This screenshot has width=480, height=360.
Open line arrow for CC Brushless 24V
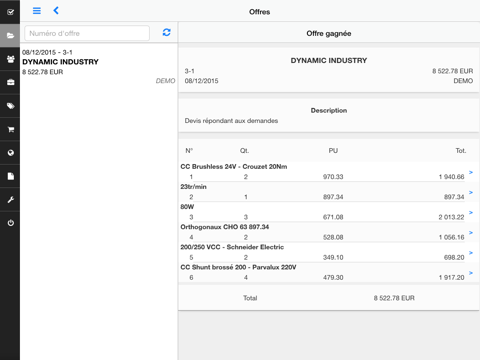click(x=471, y=172)
